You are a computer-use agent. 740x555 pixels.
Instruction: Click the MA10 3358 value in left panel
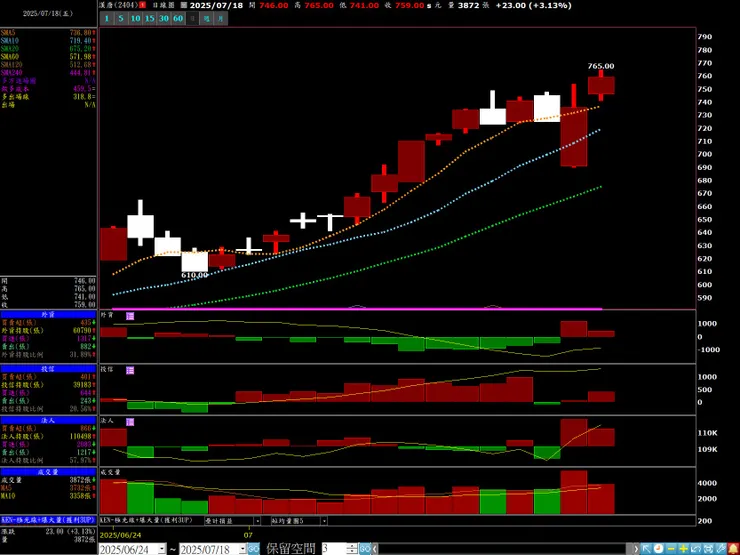coord(83,496)
